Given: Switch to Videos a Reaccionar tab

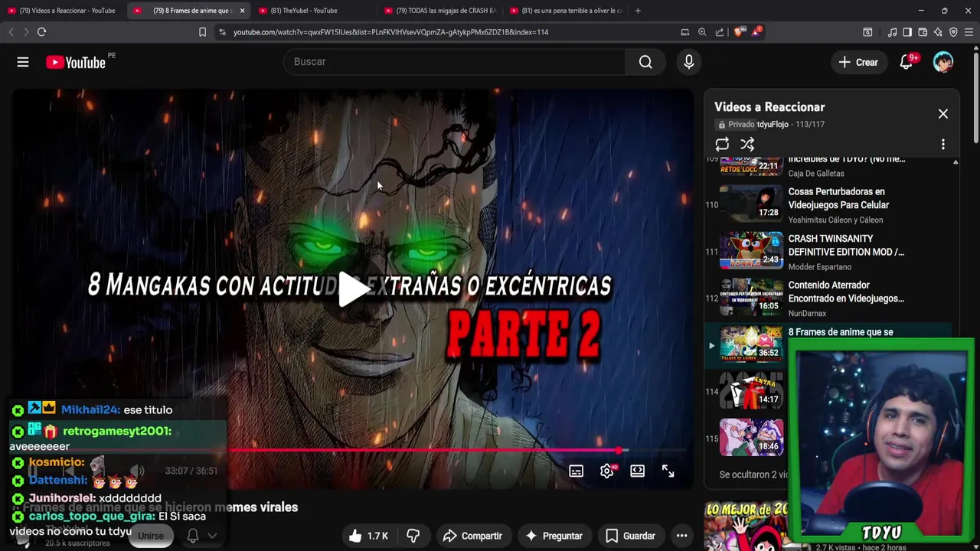Looking at the screenshot, I should click(x=63, y=11).
